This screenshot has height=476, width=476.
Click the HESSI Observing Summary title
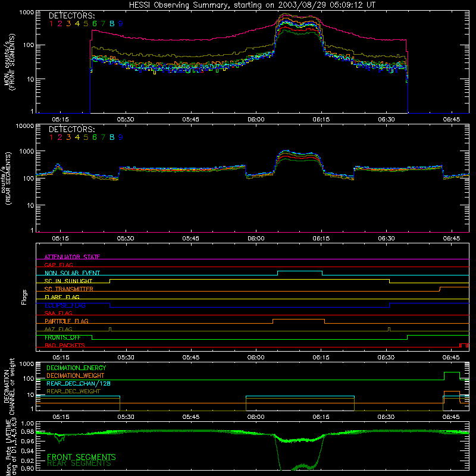tap(252, 5)
